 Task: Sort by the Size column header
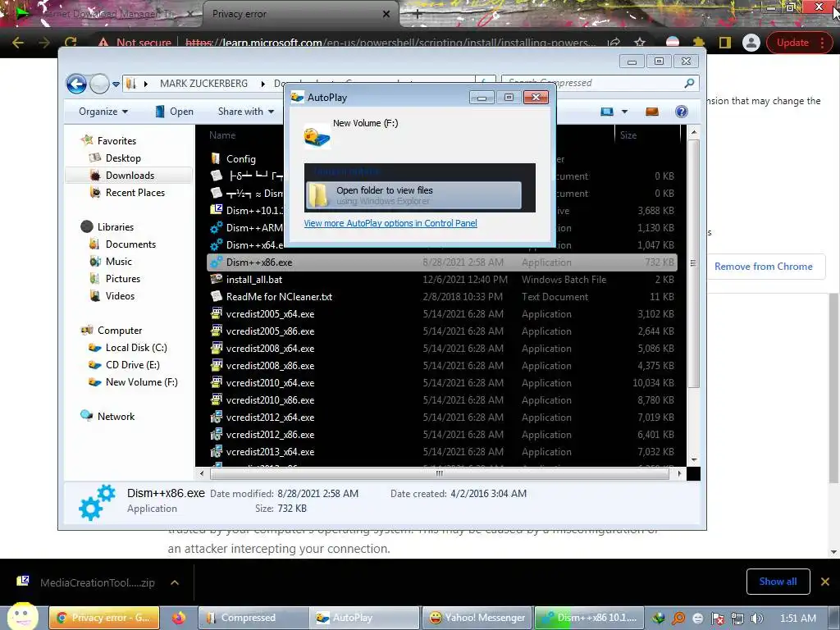(628, 135)
